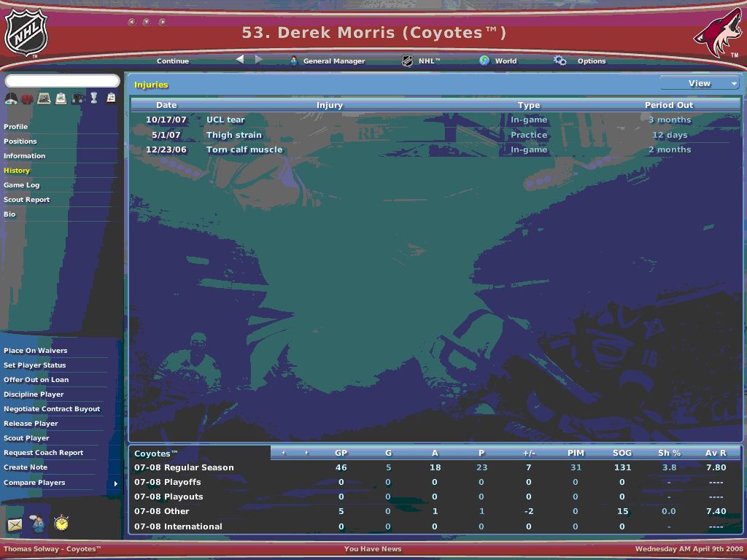Click the yellow stopwatch icon
The width and height of the screenshot is (747, 560).
tap(61, 523)
